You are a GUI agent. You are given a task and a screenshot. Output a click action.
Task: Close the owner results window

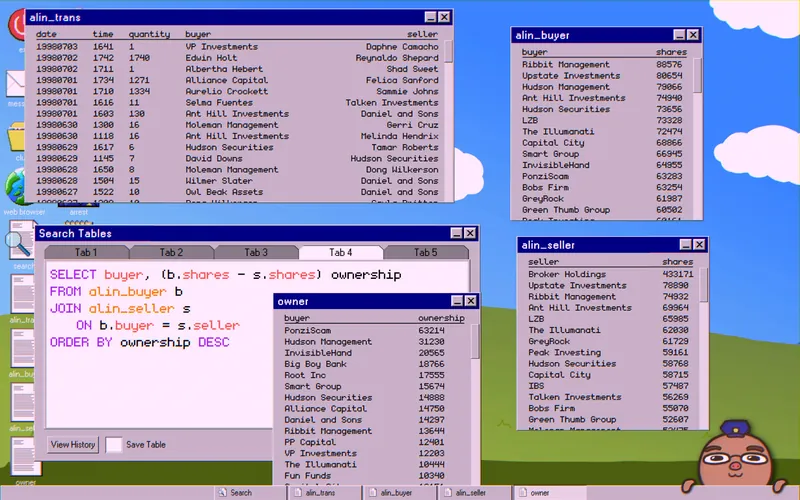tap(471, 301)
